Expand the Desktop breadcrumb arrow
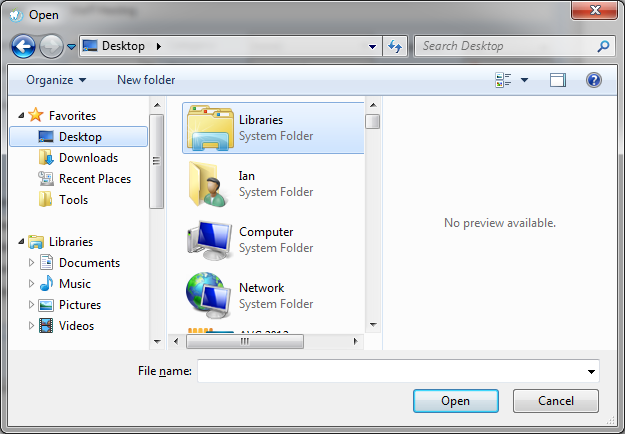 159,46
